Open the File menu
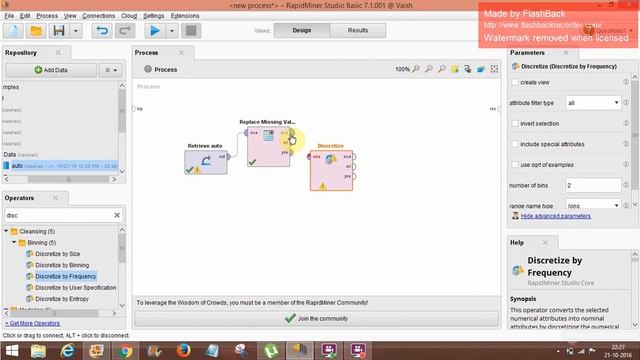This screenshot has width=640, height=360. click(x=9, y=16)
